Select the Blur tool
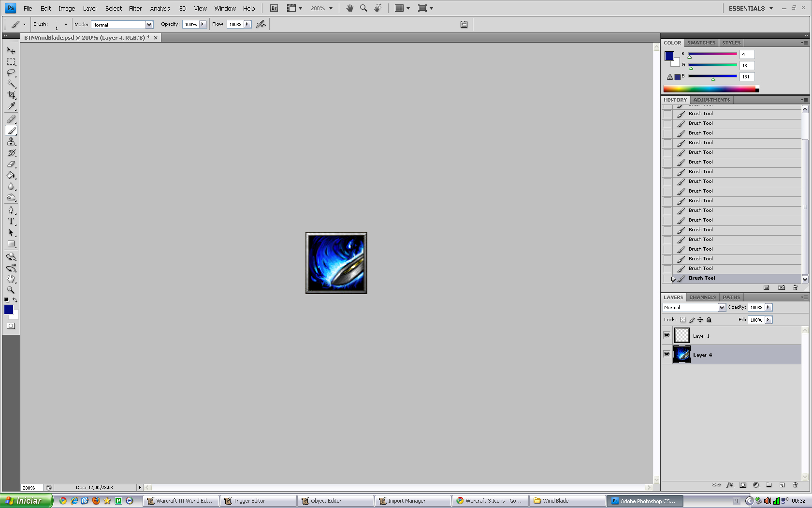Image resolution: width=812 pixels, height=508 pixels. (x=11, y=186)
